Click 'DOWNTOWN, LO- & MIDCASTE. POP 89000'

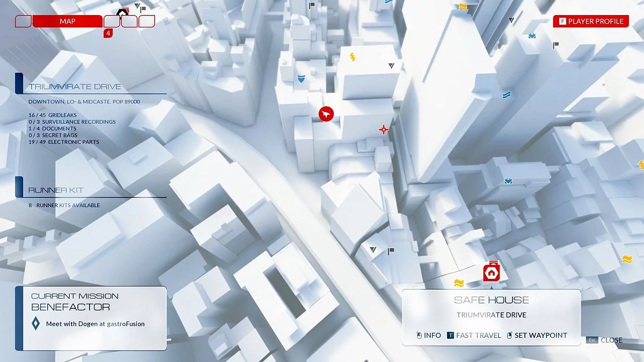coord(84,101)
